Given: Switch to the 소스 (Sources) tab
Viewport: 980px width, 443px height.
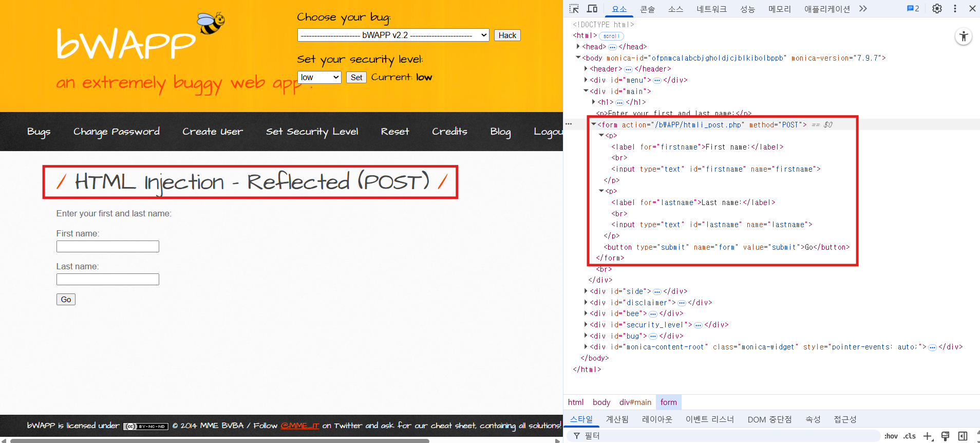Looking at the screenshot, I should pos(675,9).
